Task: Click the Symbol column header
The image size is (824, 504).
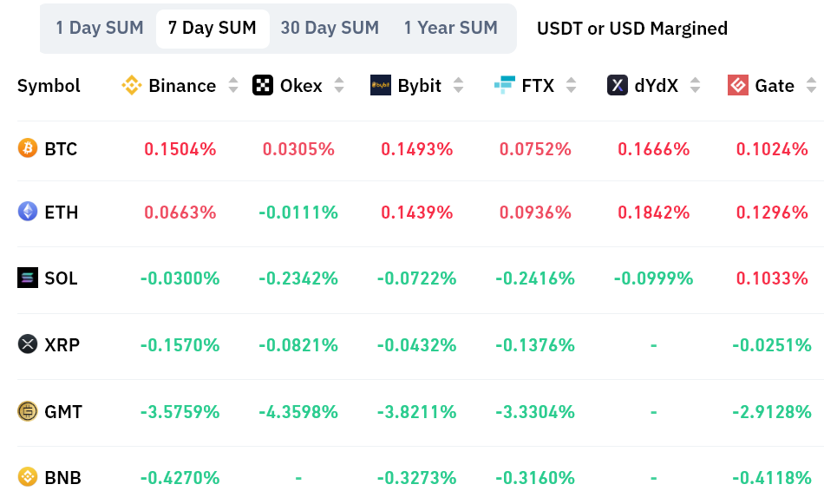Action: tap(49, 86)
